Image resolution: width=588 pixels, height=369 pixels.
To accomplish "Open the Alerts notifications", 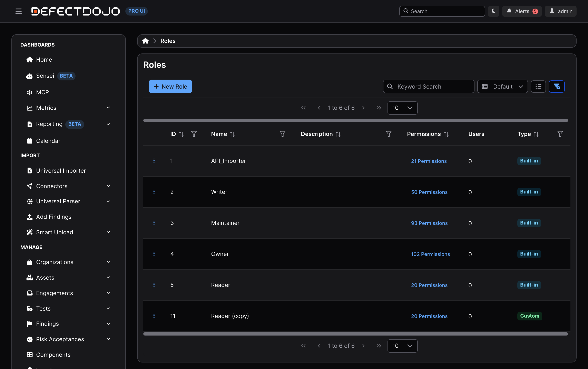I will (522, 11).
